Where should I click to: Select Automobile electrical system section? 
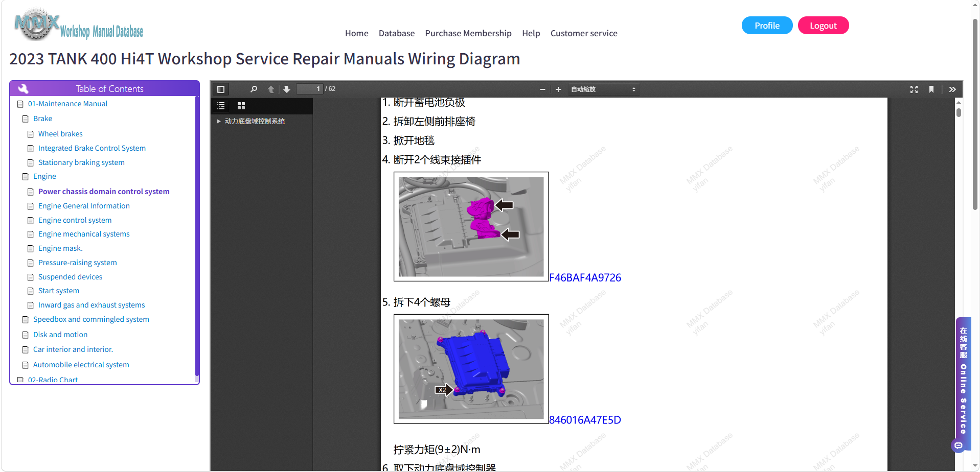[x=81, y=365]
